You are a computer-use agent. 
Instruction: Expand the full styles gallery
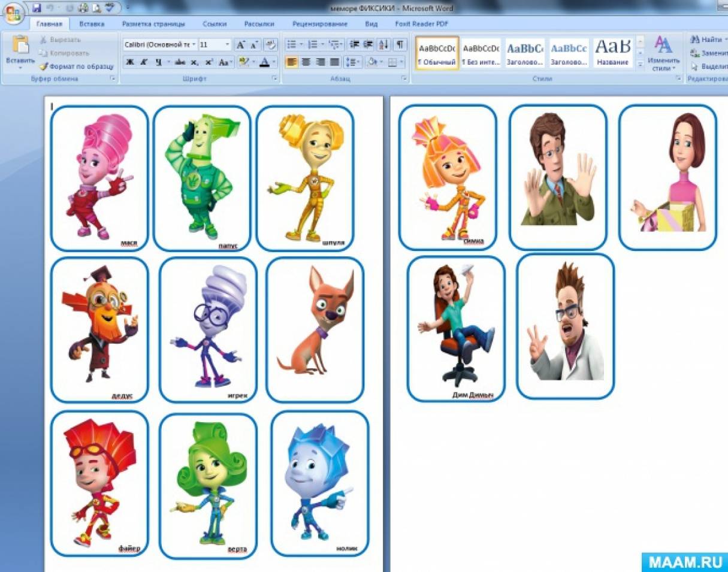[640, 64]
